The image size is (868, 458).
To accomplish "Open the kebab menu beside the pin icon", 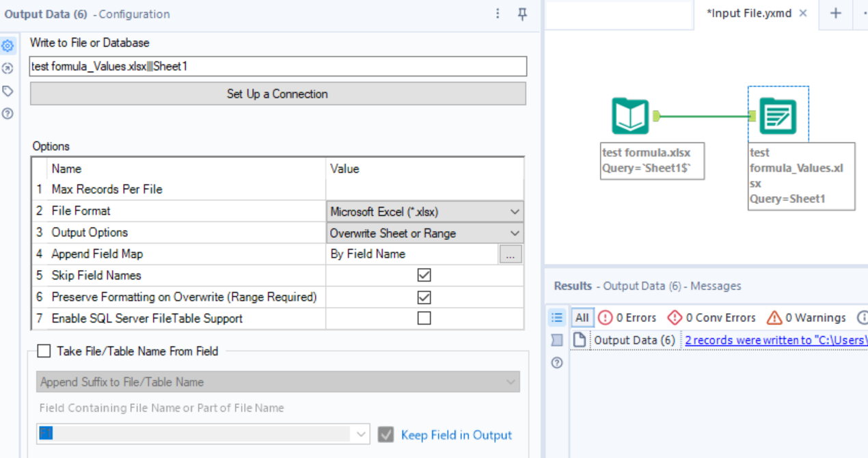I will 498,14.
